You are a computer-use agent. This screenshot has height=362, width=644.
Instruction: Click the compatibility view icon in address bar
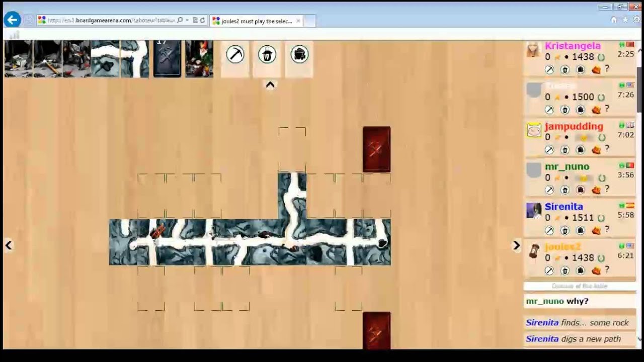[195, 20]
